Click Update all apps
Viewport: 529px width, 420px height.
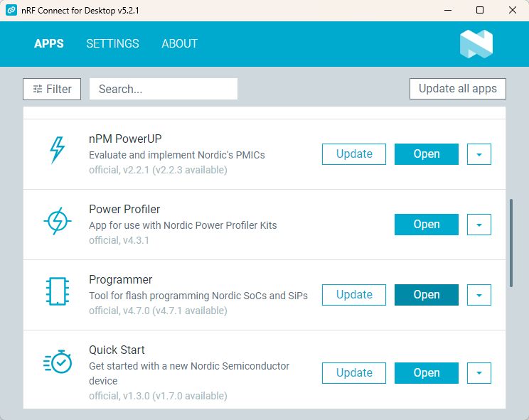(x=458, y=89)
